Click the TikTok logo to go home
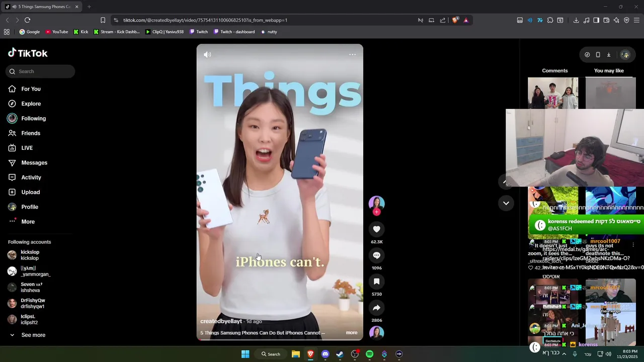 click(x=28, y=53)
